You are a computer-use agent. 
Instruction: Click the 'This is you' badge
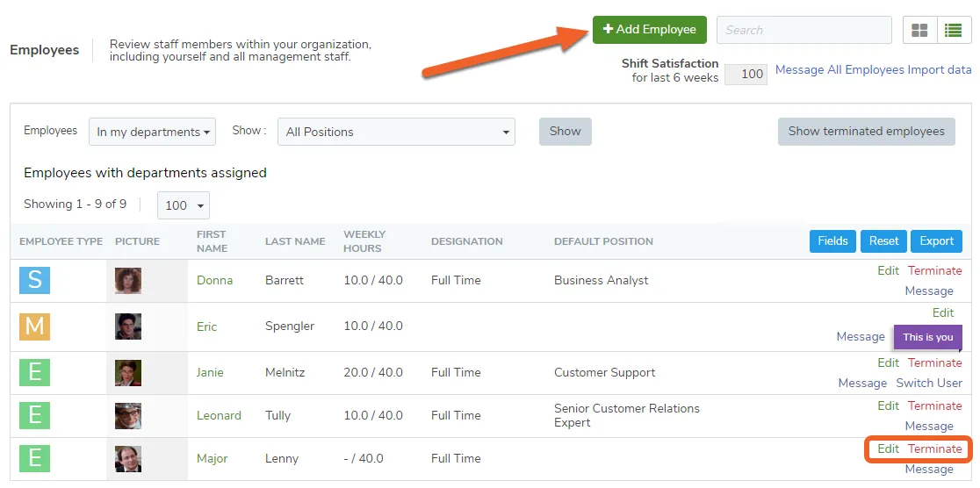[x=928, y=337]
